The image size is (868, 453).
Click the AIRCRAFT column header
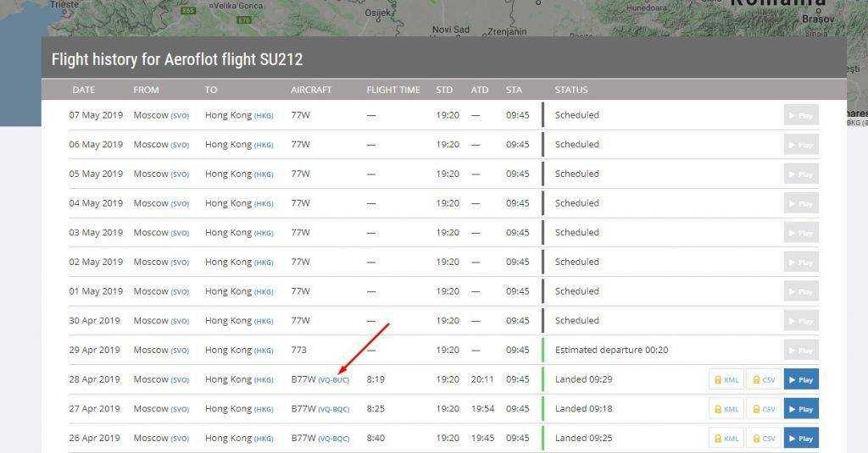(311, 90)
